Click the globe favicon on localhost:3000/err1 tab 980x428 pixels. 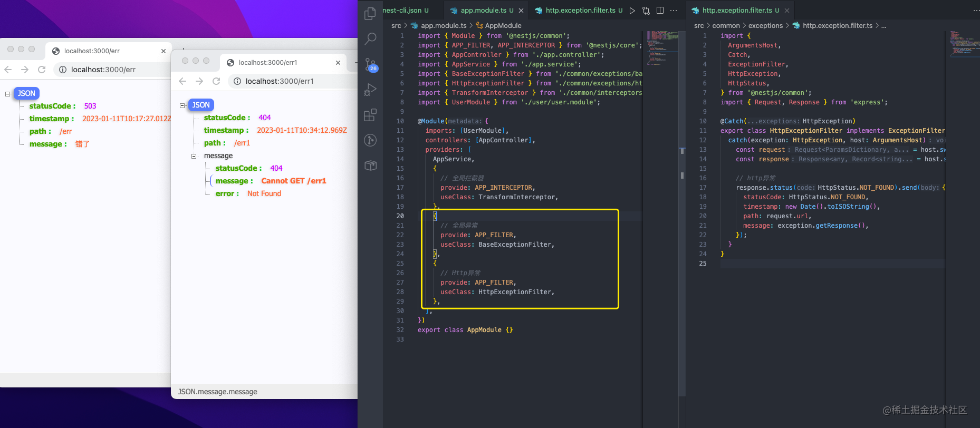pyautogui.click(x=230, y=63)
